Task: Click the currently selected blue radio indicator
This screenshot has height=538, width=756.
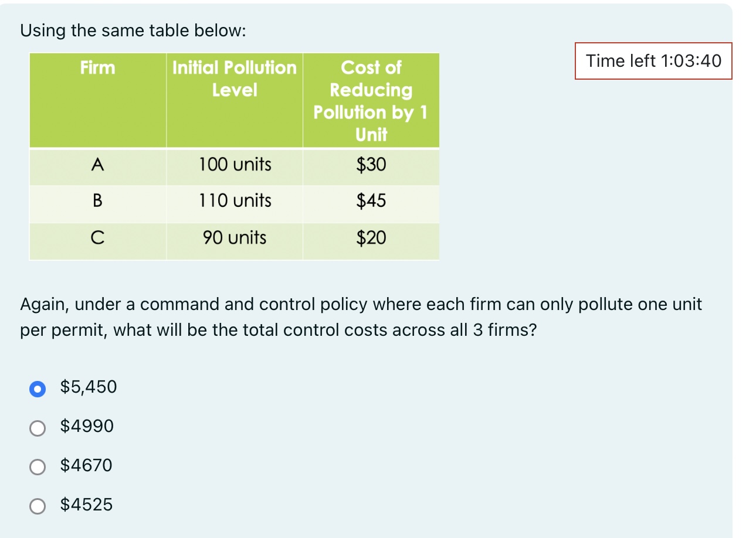Action: pos(38,388)
